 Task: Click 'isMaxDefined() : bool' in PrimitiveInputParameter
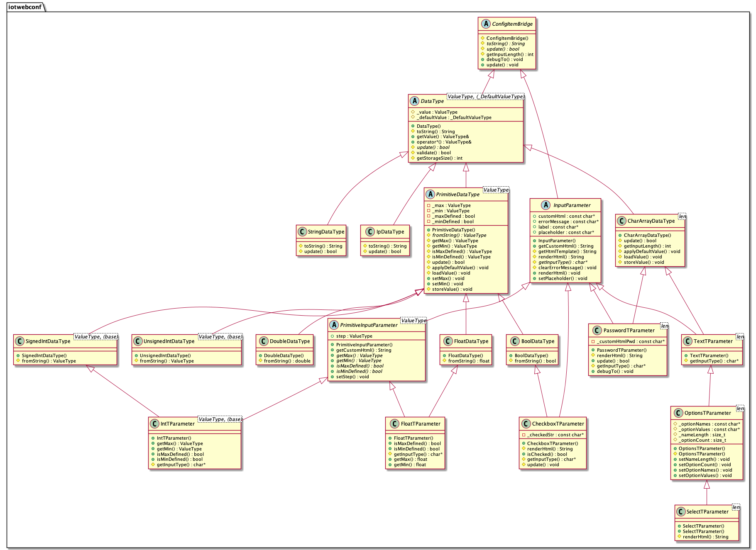[x=360, y=366]
